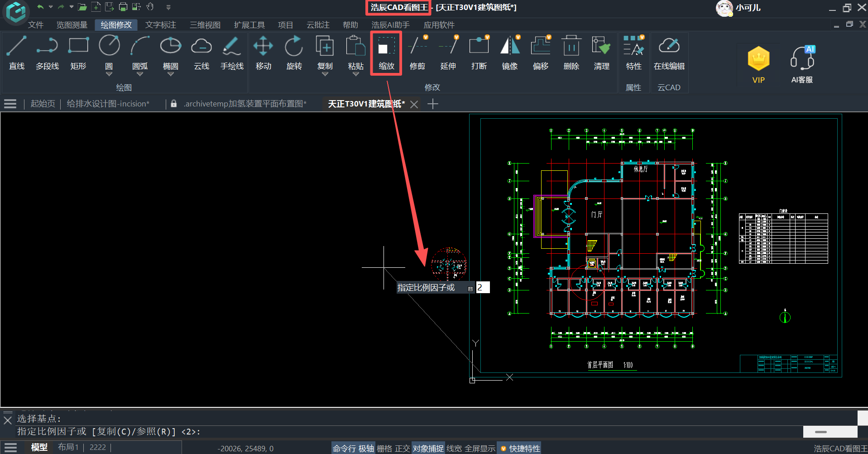The height and width of the screenshot is (454, 868).
Task: Expand the 圆弧 arc options arrow
Action: pos(140,74)
